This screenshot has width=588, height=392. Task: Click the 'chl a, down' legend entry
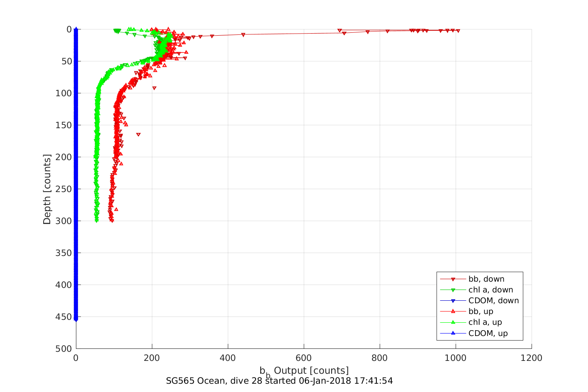coord(476,290)
